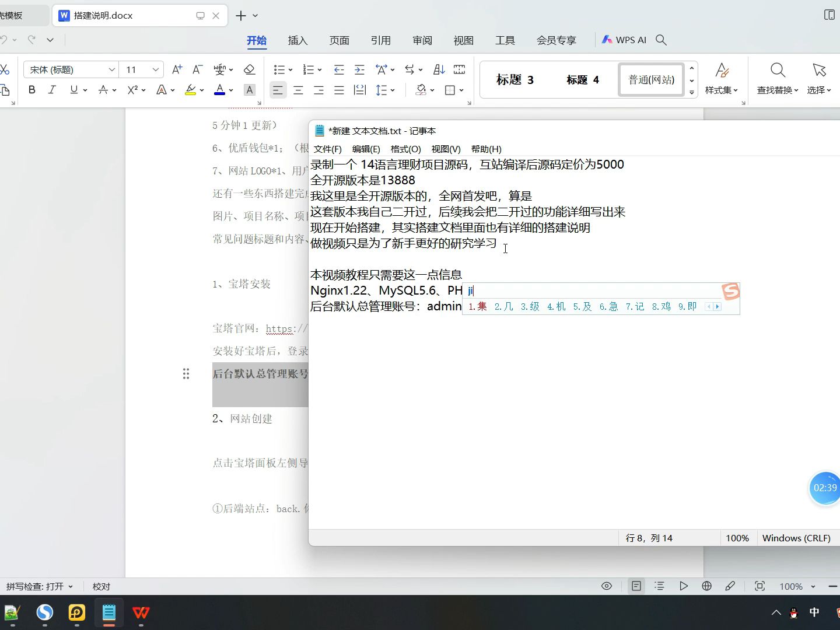This screenshot has height=630, width=840.
Task: Toggle superscript X² button
Action: tap(132, 90)
